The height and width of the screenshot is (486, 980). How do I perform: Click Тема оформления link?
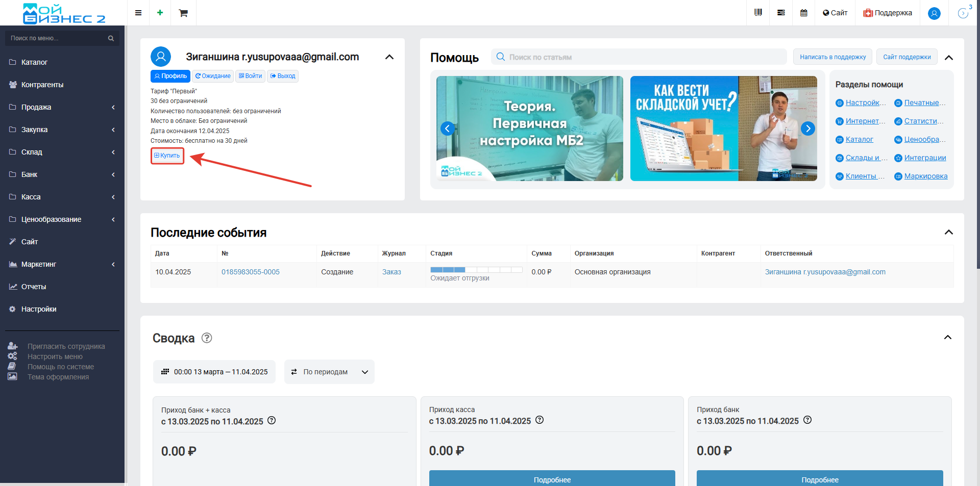point(58,377)
